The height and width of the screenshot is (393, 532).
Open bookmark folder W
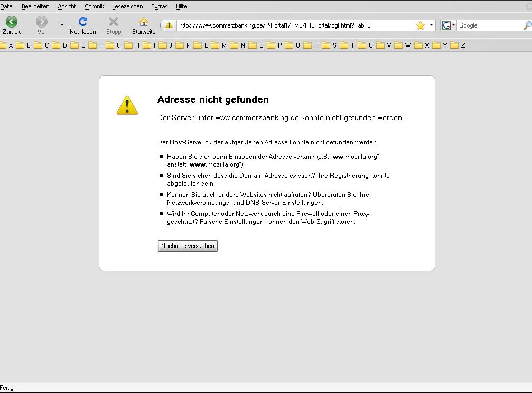[403, 45]
